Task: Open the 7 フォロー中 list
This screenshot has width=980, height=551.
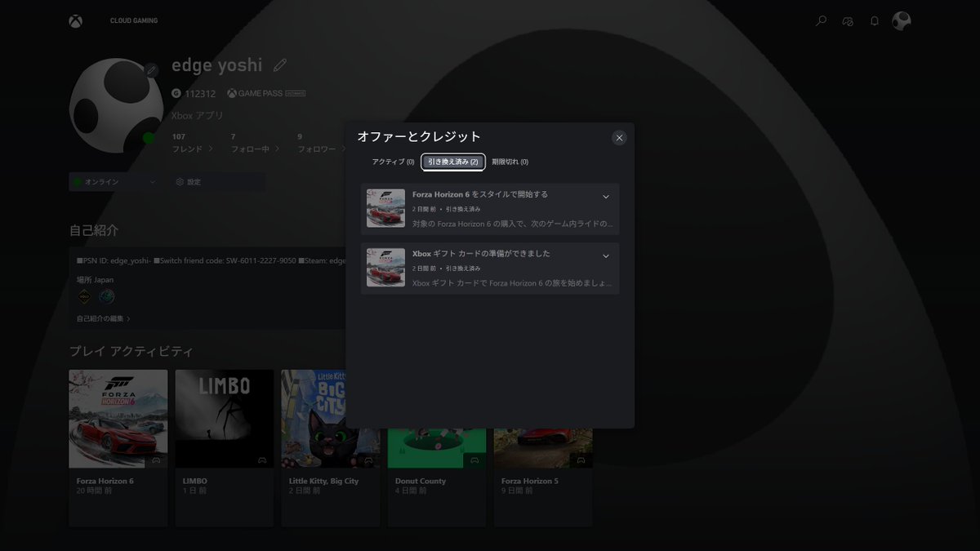Action: pos(255,143)
